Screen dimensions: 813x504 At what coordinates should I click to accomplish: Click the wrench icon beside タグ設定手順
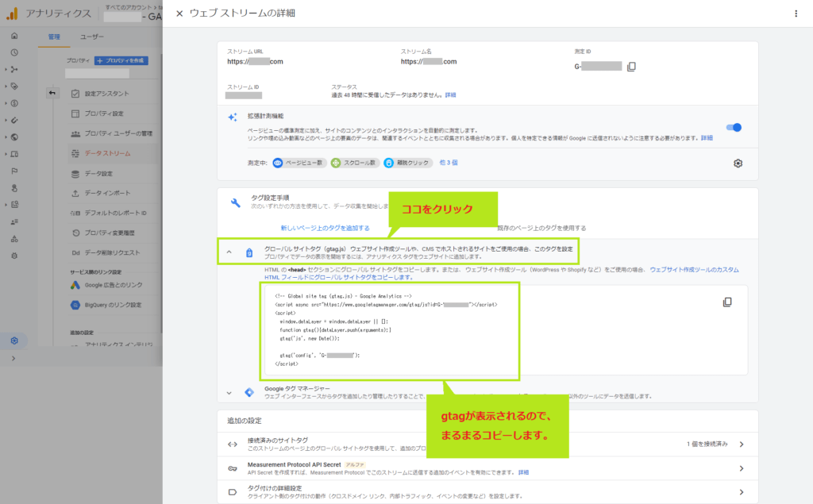pyautogui.click(x=235, y=202)
